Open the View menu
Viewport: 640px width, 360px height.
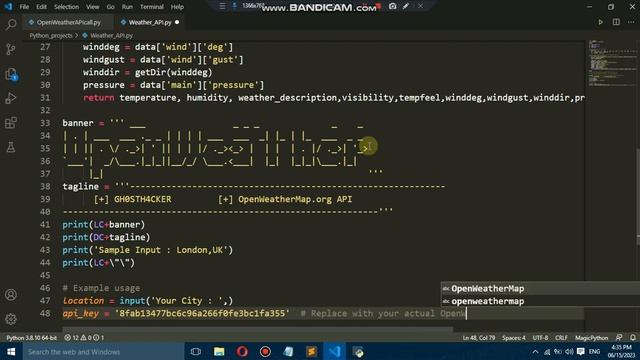(x=93, y=7)
